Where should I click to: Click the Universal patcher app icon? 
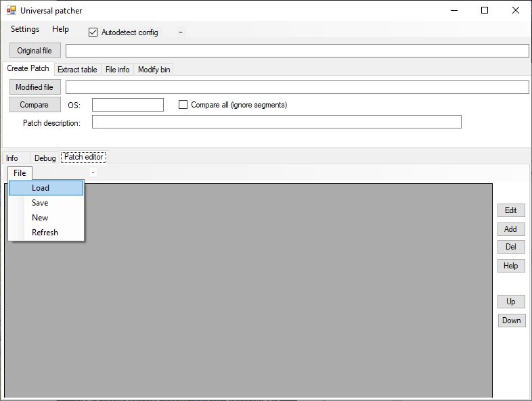click(12, 11)
